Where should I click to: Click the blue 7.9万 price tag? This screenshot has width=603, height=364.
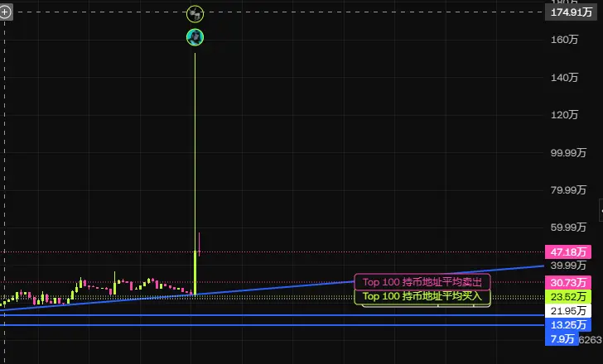[x=562, y=339]
